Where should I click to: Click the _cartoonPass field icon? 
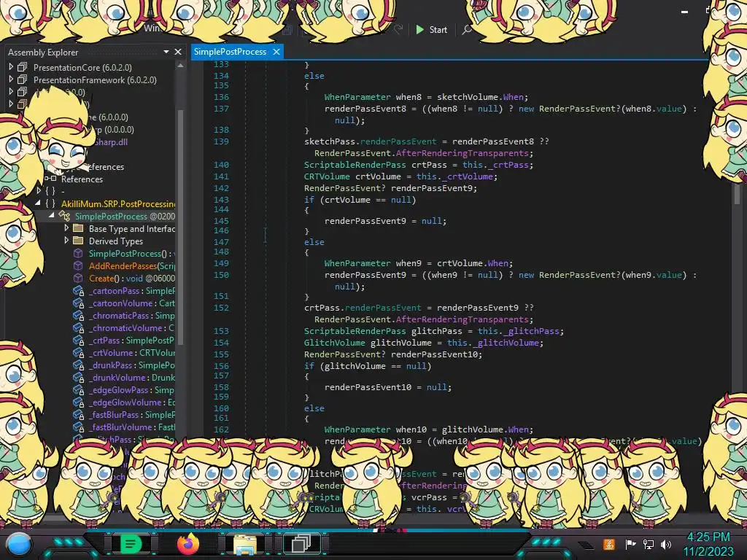(x=79, y=290)
